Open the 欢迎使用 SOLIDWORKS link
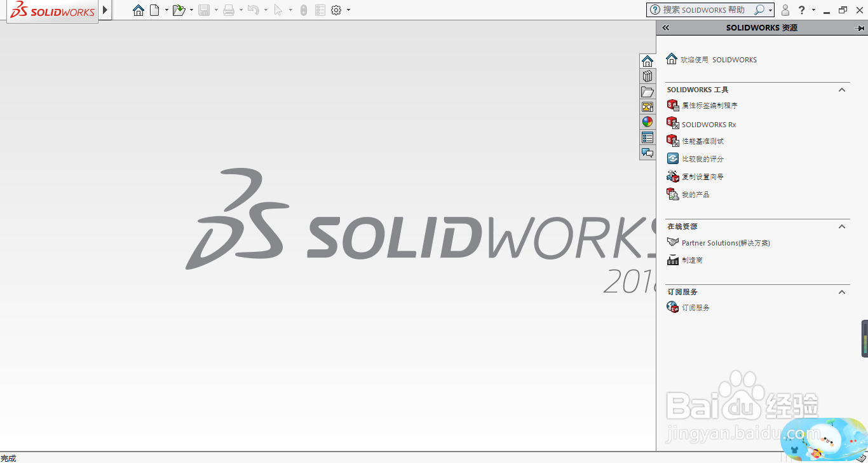The width and height of the screenshot is (868, 463). point(711,59)
